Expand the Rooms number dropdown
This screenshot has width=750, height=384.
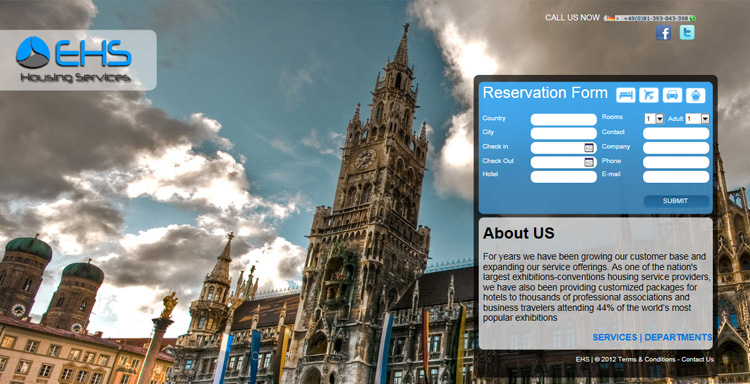[654, 119]
